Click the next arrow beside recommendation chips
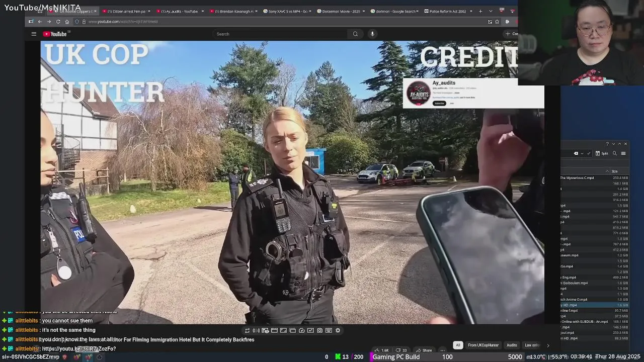Image resolution: width=644 pixels, height=362 pixels. (x=548, y=345)
